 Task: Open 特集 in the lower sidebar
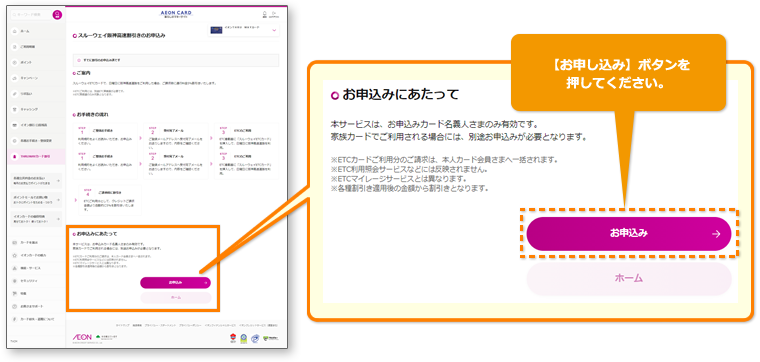pos(36,293)
